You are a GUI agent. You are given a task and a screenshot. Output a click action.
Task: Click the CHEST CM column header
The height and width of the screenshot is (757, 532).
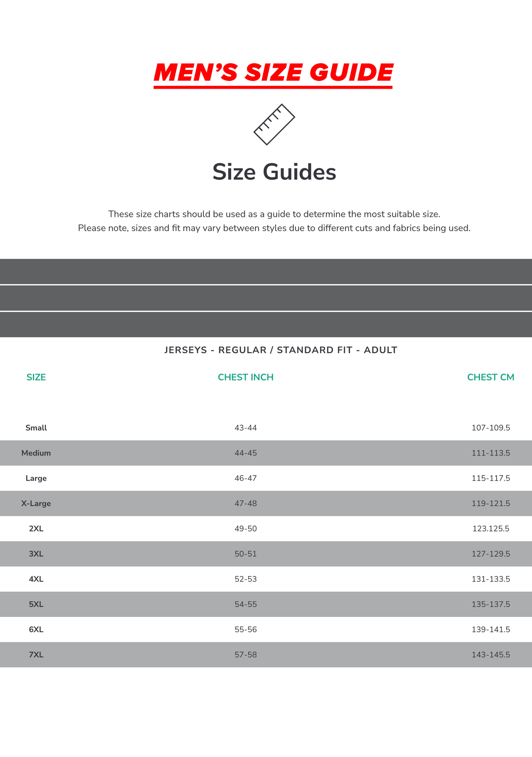490,377
